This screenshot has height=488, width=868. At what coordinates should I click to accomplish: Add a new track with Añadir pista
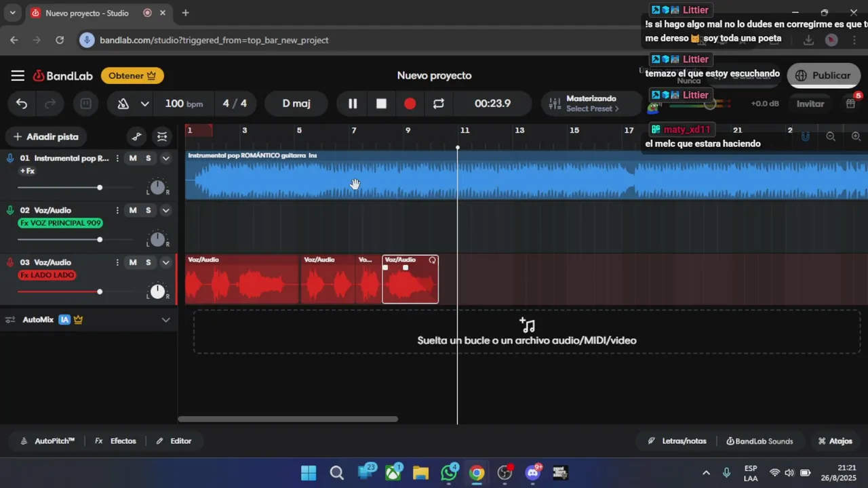(46, 137)
